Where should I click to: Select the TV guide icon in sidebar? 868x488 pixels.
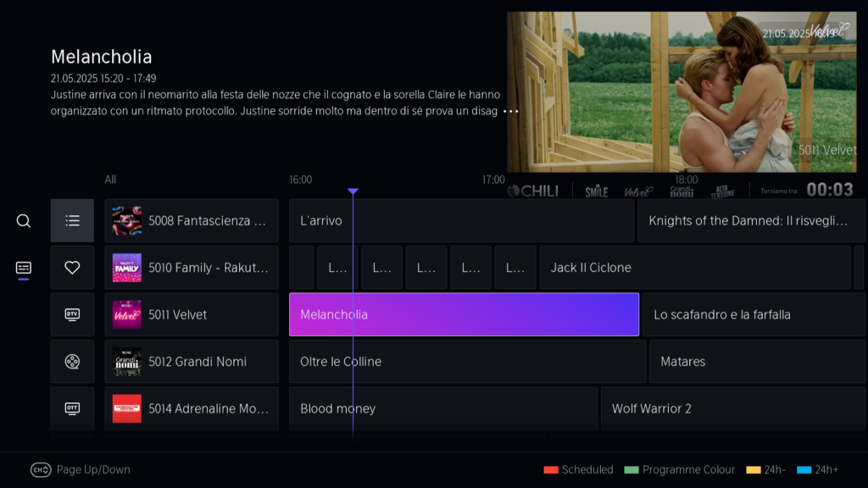24,269
